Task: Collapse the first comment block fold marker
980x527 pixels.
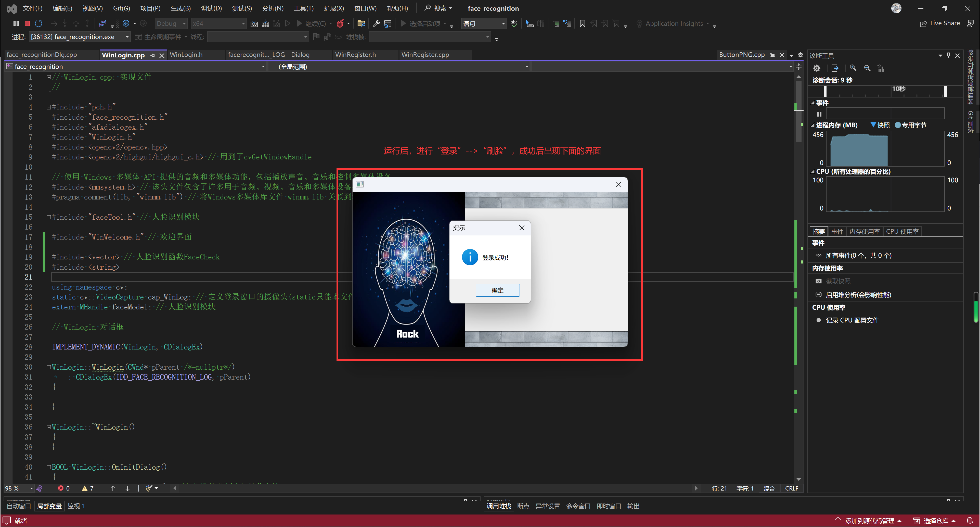Action: point(49,77)
